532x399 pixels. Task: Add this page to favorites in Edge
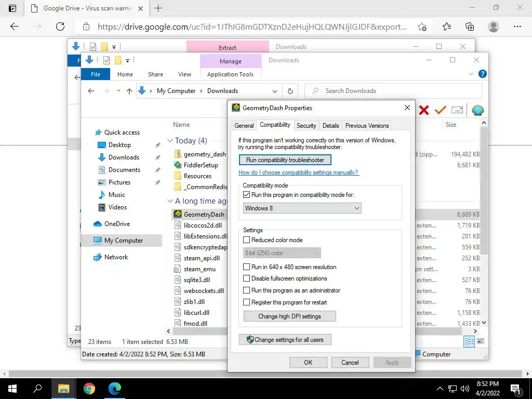coord(422,27)
